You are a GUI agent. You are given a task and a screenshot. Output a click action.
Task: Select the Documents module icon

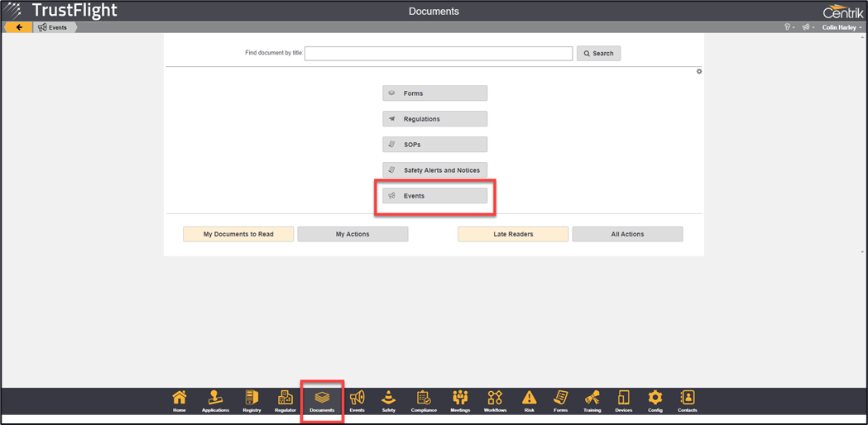click(x=322, y=401)
